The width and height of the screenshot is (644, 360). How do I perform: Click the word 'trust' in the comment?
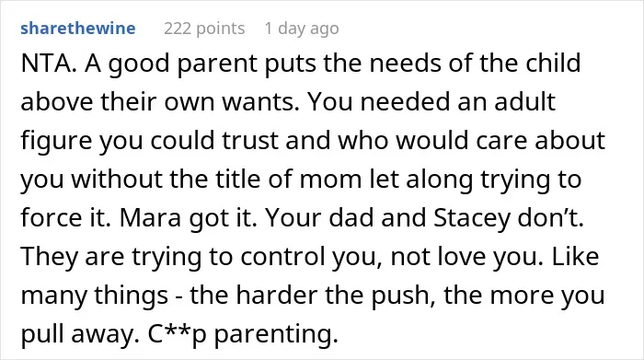250,140
